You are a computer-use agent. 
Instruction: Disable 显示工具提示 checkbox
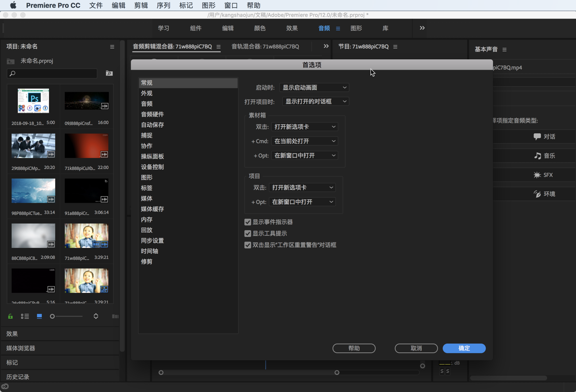pyautogui.click(x=248, y=233)
